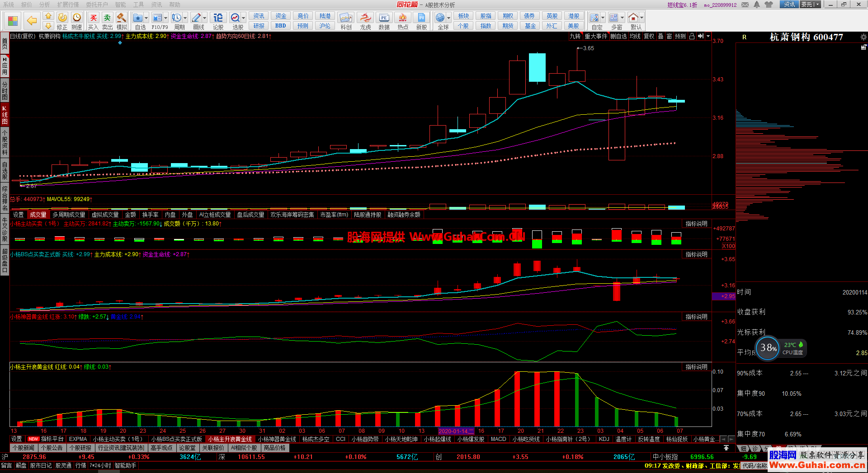Open the 全球 global markets dropdown arrow
This screenshot has width=868, height=473.
[x=448, y=18]
